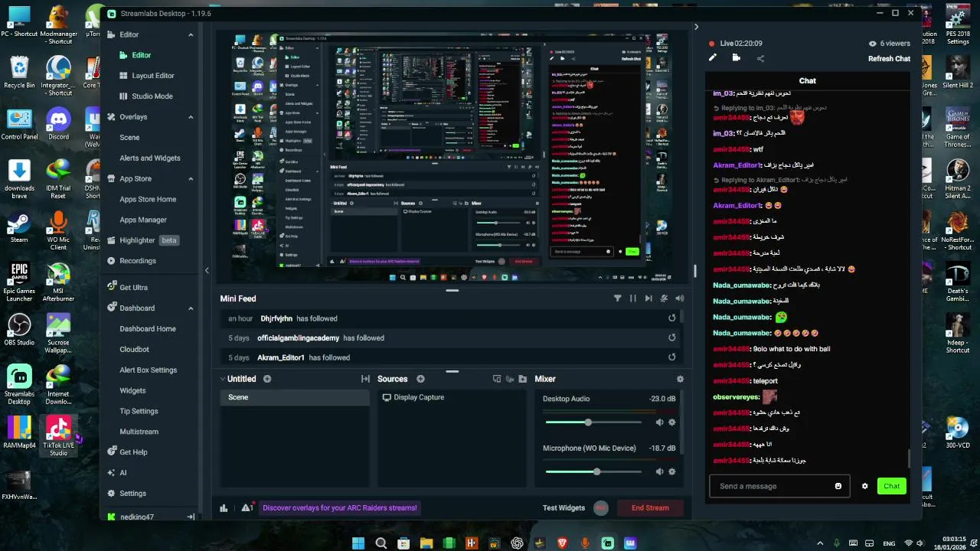Open the Highlighter beta item
The image size is (980, 551).
[x=142, y=240]
